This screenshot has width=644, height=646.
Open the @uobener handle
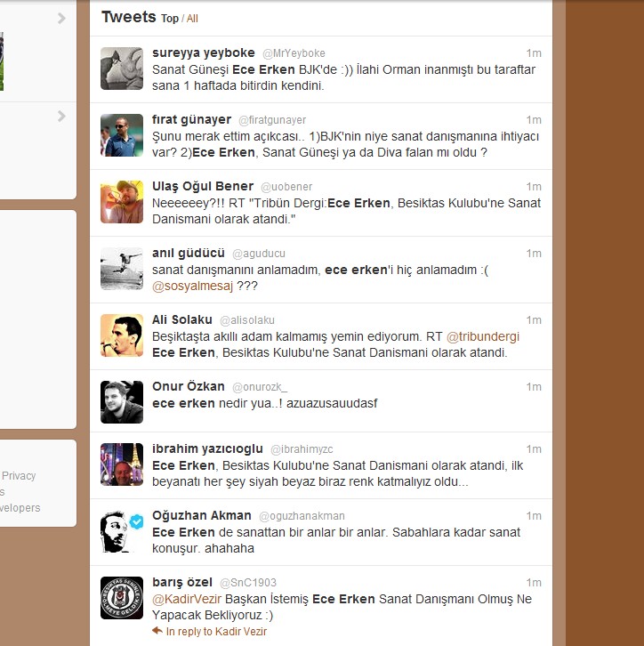(286, 187)
